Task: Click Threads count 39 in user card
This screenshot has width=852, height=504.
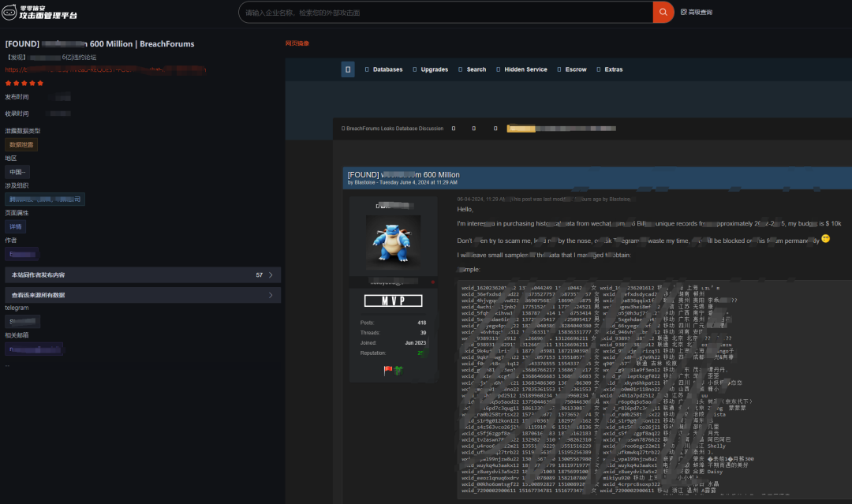Action: pos(423,333)
